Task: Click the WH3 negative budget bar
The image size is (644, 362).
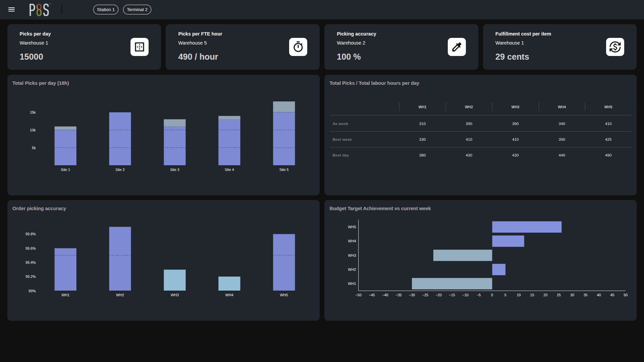Action: coord(462,255)
